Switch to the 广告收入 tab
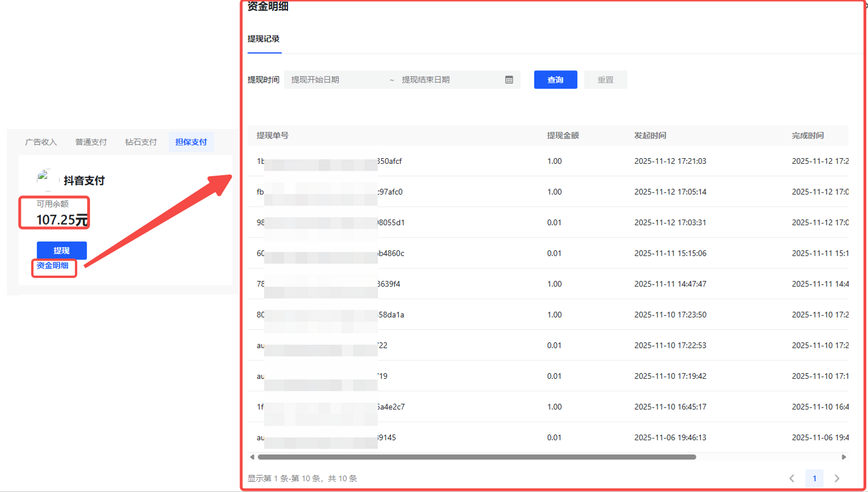The height and width of the screenshot is (492, 868). pos(41,142)
